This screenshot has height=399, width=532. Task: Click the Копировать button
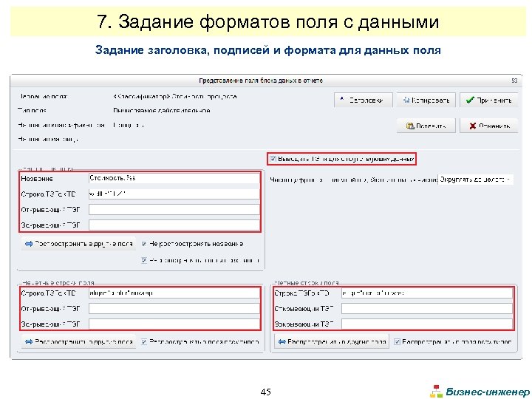click(x=426, y=100)
